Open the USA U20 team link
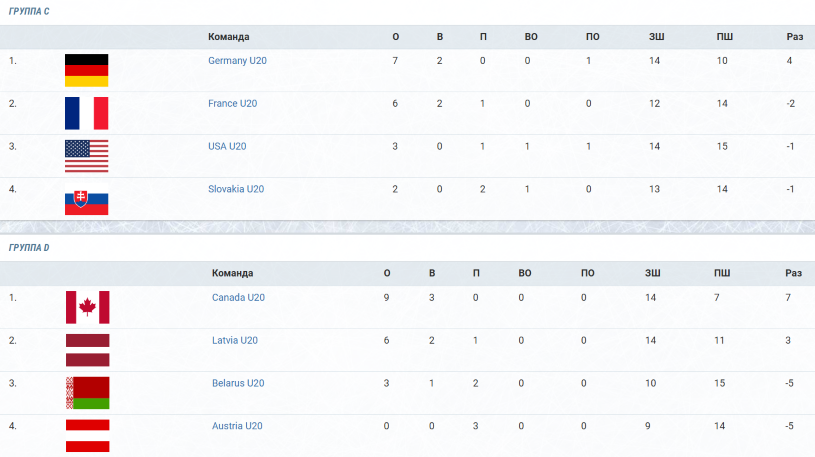Screen dimensions: 815x457 point(227,146)
